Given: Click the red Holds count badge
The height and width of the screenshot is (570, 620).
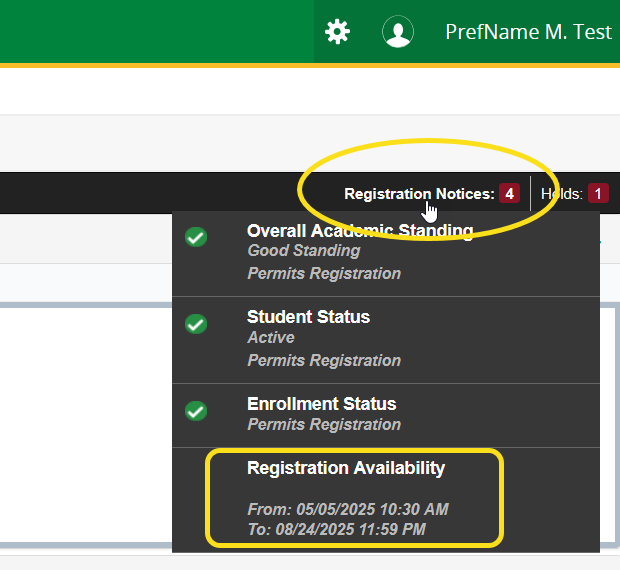Looking at the screenshot, I should (x=598, y=194).
